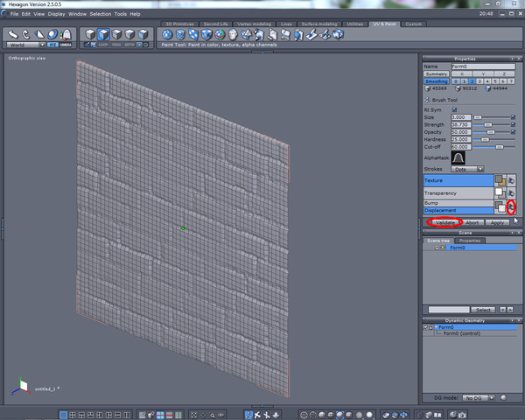Screen dimensions: 525x420
Task: Click the ghost icon in manipulator toolbar
Action: [66, 34]
